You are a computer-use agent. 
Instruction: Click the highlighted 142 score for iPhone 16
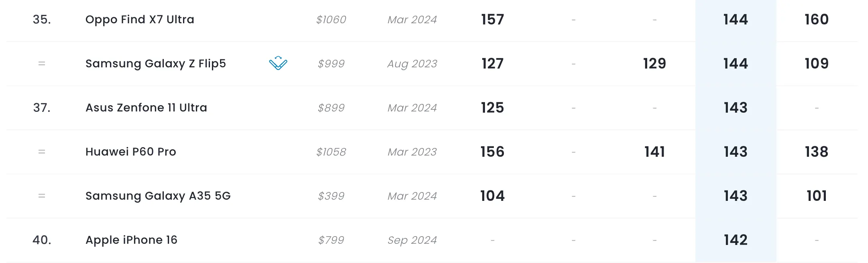[x=736, y=240]
